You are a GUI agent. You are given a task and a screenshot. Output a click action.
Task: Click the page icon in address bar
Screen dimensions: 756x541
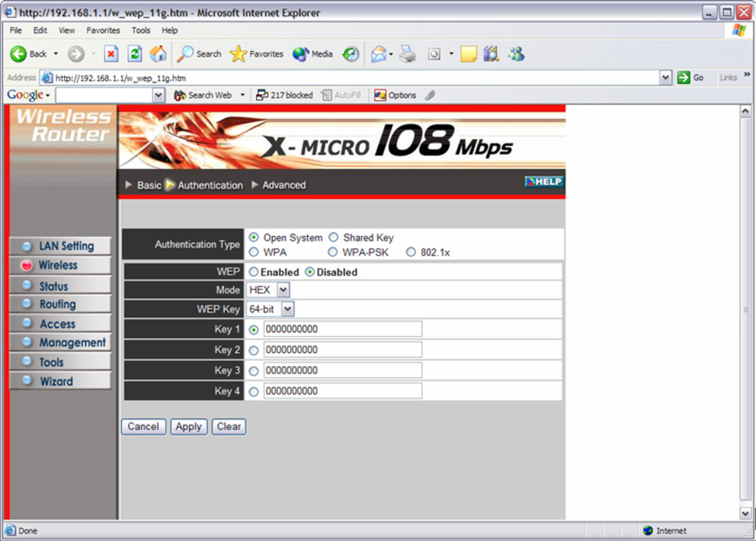[x=47, y=77]
